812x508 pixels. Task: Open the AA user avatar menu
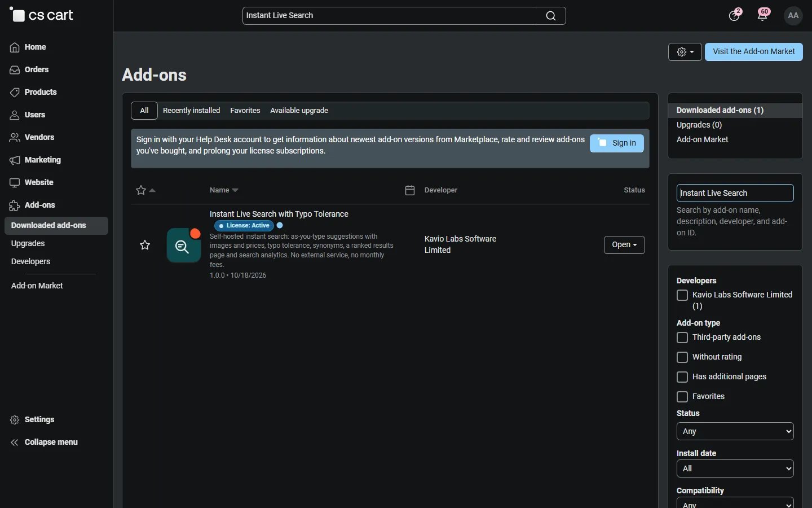point(793,16)
